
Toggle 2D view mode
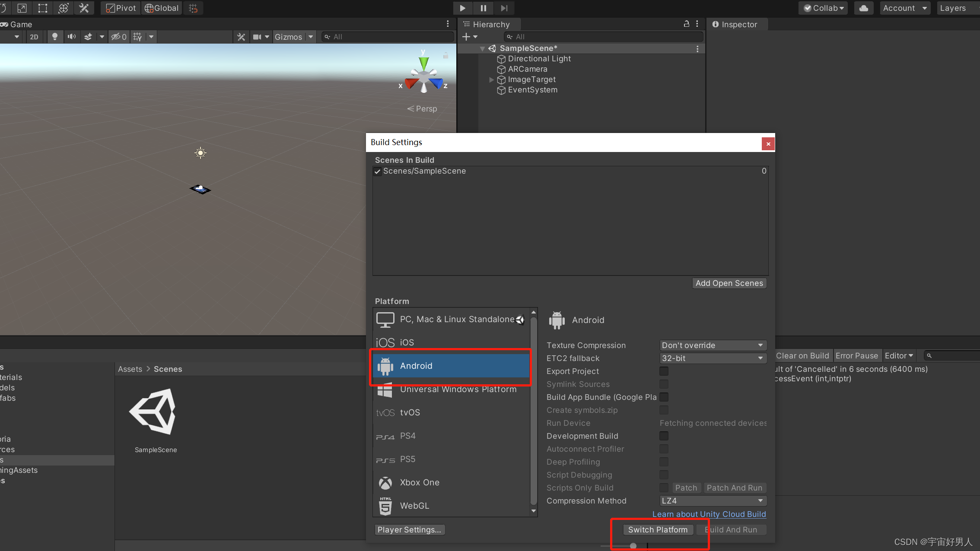(x=34, y=37)
